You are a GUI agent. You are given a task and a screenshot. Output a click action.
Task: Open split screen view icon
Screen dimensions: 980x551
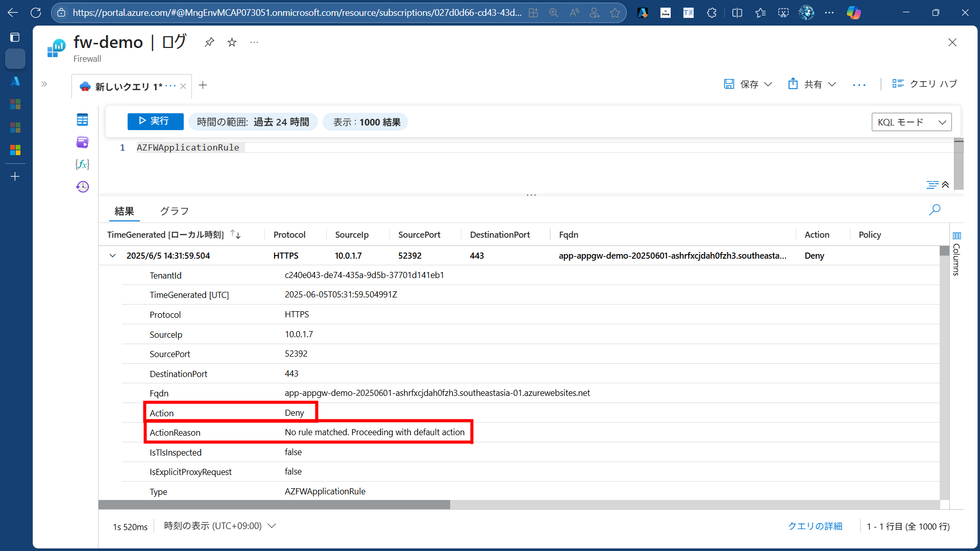tap(737, 13)
